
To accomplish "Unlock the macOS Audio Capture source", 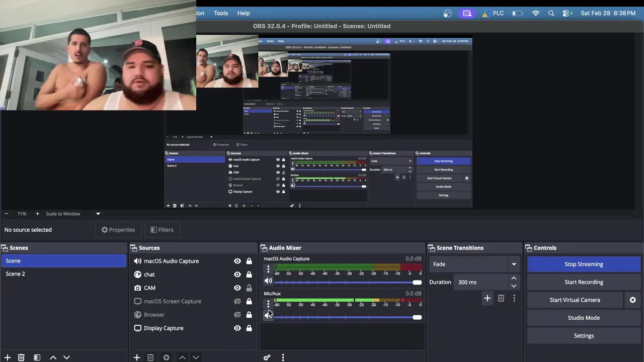I will pyautogui.click(x=249, y=261).
